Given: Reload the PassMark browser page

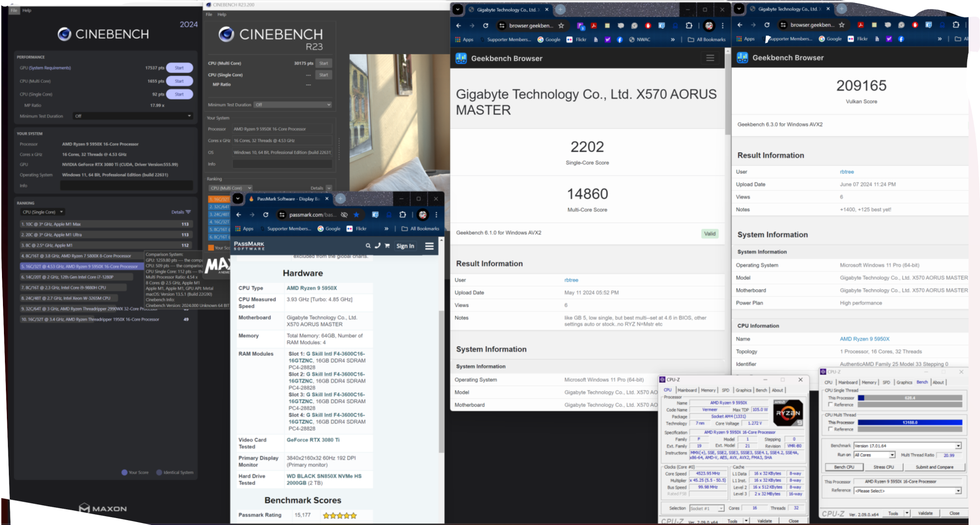Looking at the screenshot, I should [266, 215].
